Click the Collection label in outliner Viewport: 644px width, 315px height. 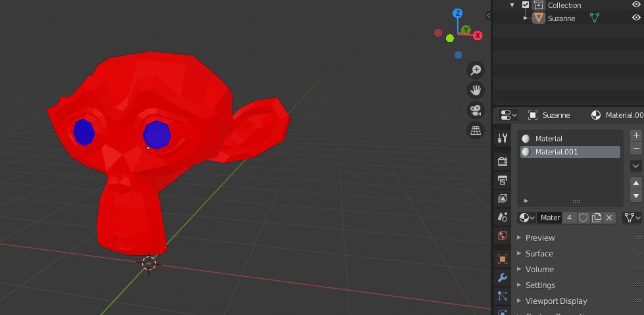click(x=564, y=5)
